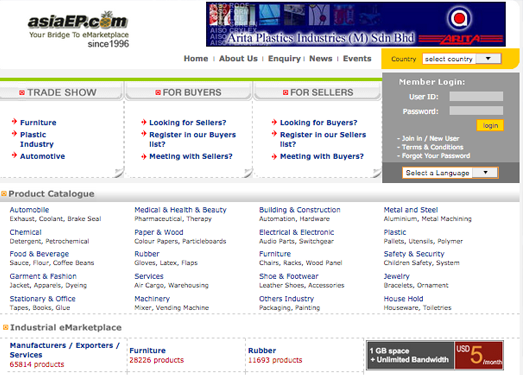Click the red arrow beside Meeting with Buyers?

click(x=274, y=156)
